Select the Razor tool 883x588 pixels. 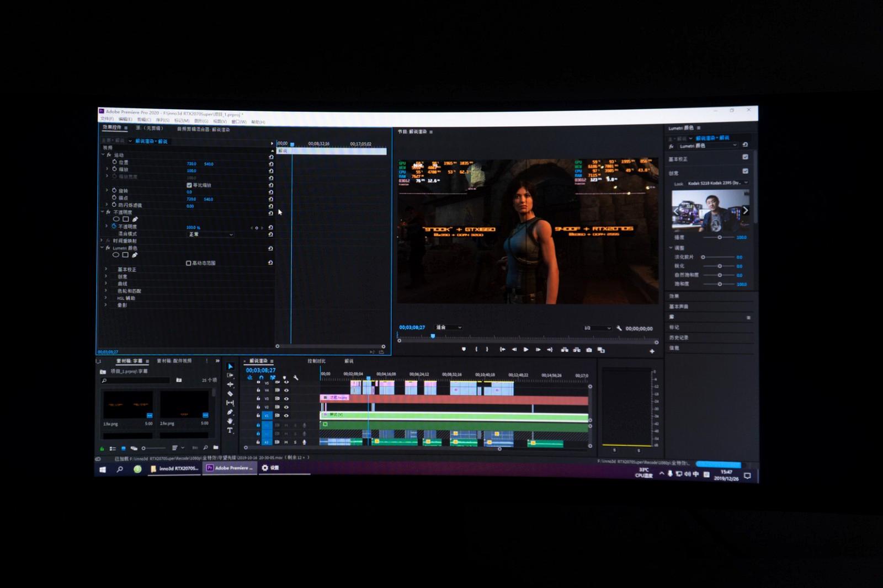(x=231, y=394)
